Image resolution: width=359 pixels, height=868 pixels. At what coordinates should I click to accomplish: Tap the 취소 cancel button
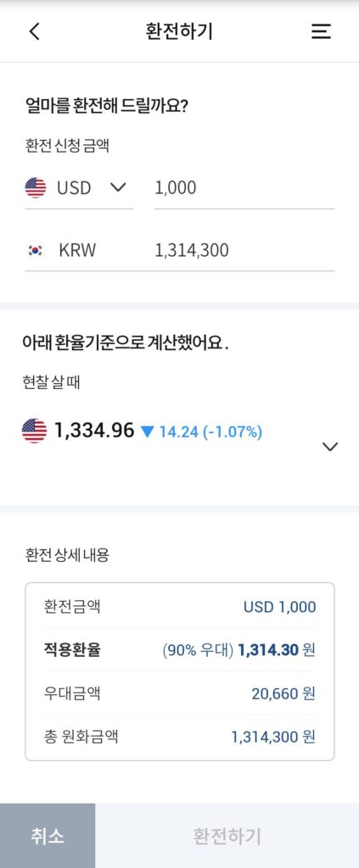tap(48, 836)
